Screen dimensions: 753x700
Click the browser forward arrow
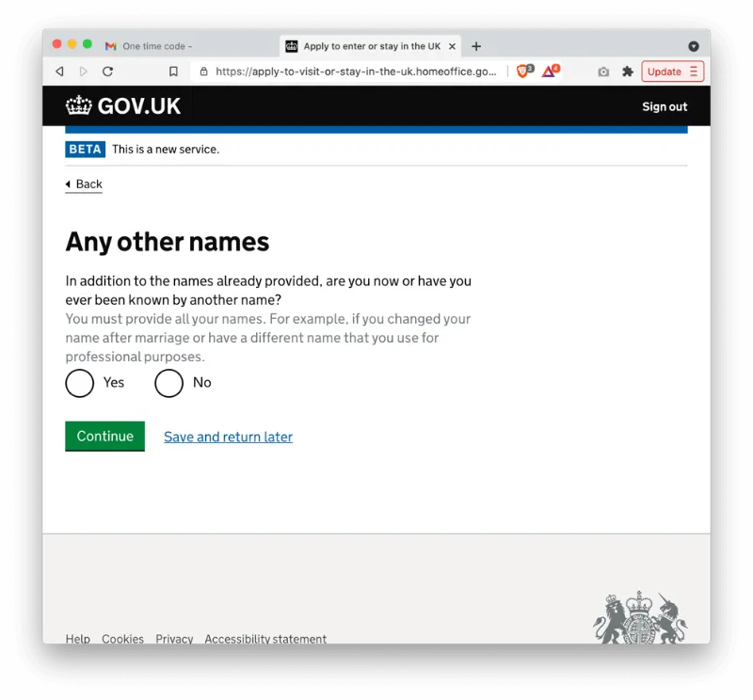coord(84,72)
